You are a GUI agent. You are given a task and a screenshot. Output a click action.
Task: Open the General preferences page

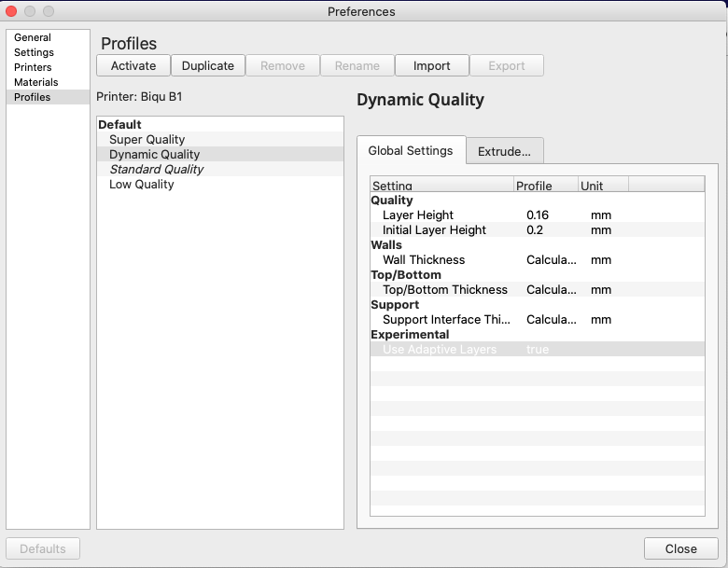pos(48,37)
